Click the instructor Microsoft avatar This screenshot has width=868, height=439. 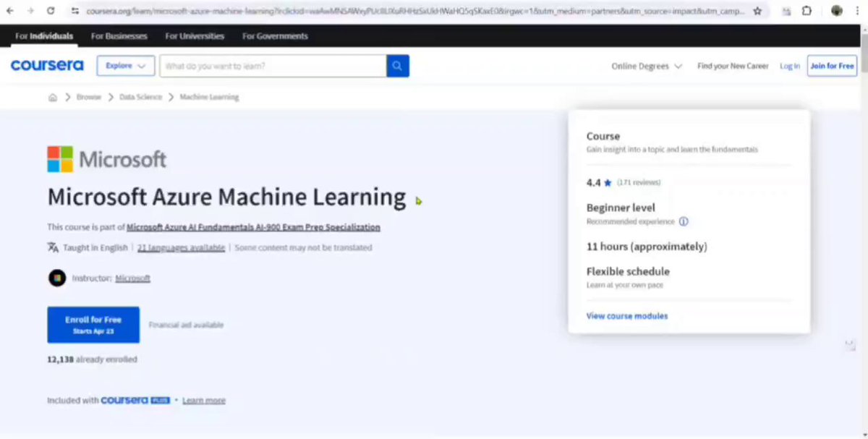point(57,278)
